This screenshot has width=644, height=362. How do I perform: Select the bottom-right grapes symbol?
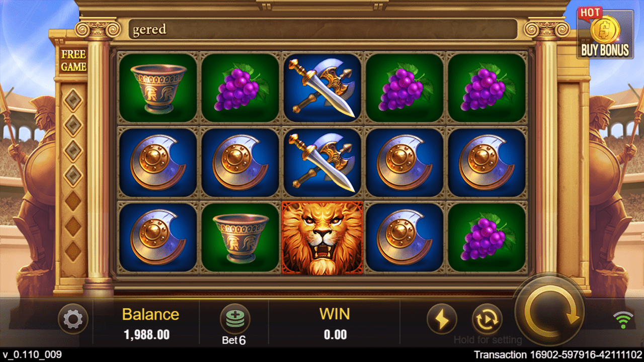point(487,238)
